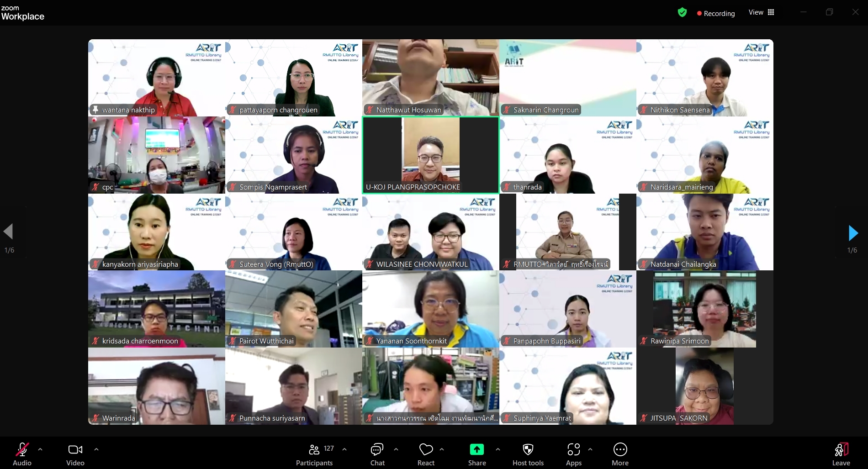Viewport: 868px width, 469px height.
Task: Select Naridsara_mairieng video tile
Action: point(705,155)
